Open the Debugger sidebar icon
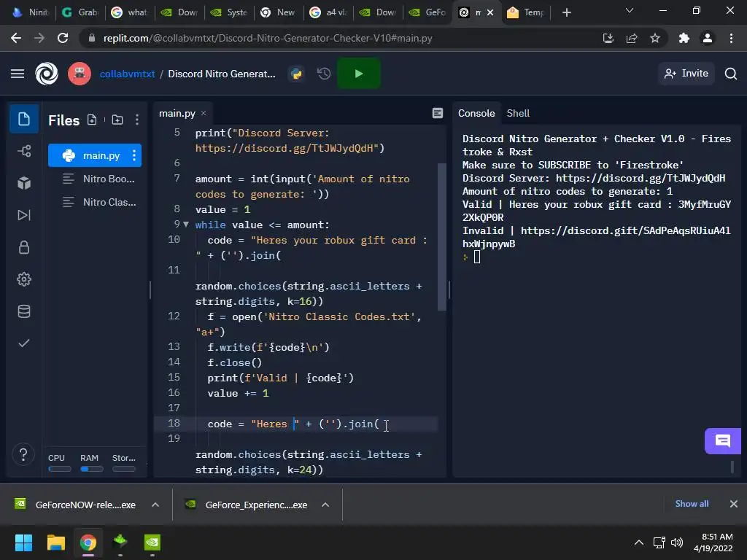Image resolution: width=747 pixels, height=560 pixels. 24,215
